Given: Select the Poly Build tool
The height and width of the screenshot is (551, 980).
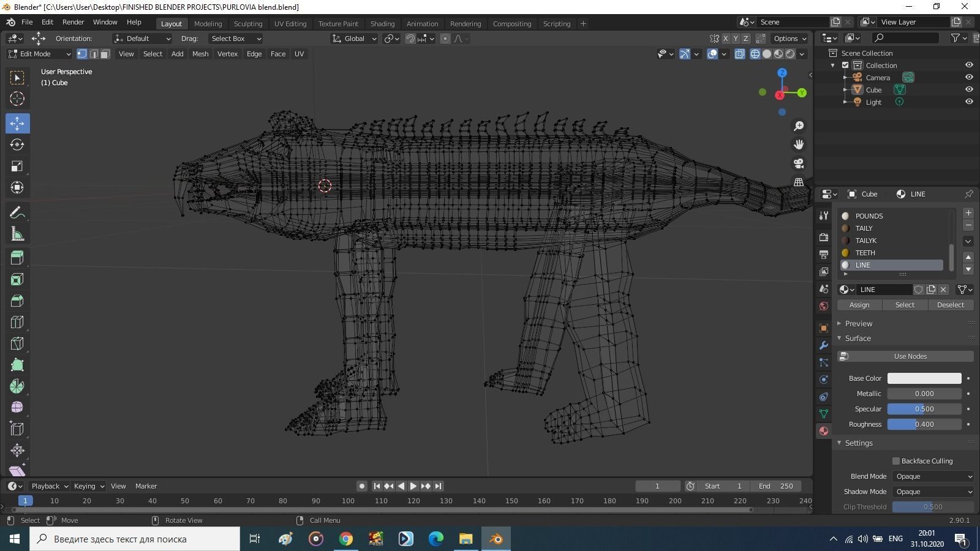Looking at the screenshot, I should 17,365.
